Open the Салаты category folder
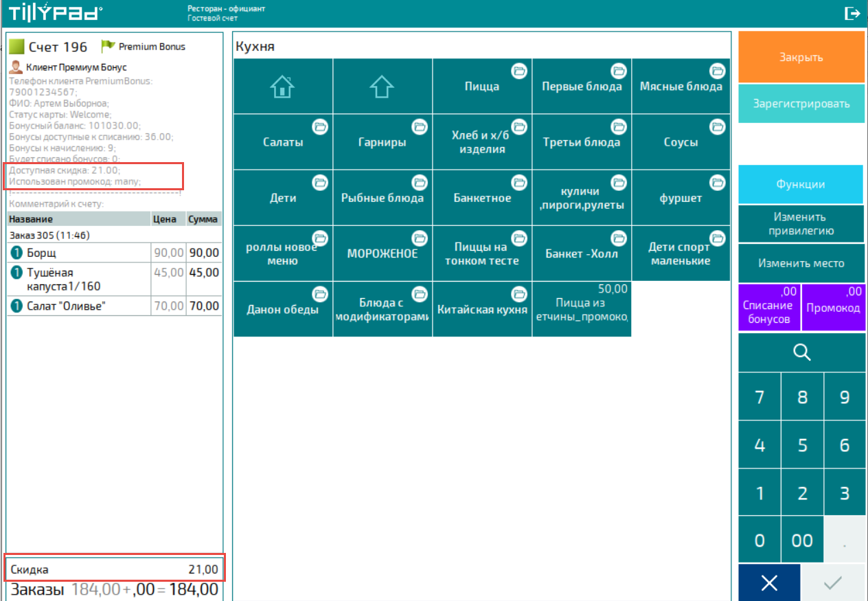 [x=283, y=142]
